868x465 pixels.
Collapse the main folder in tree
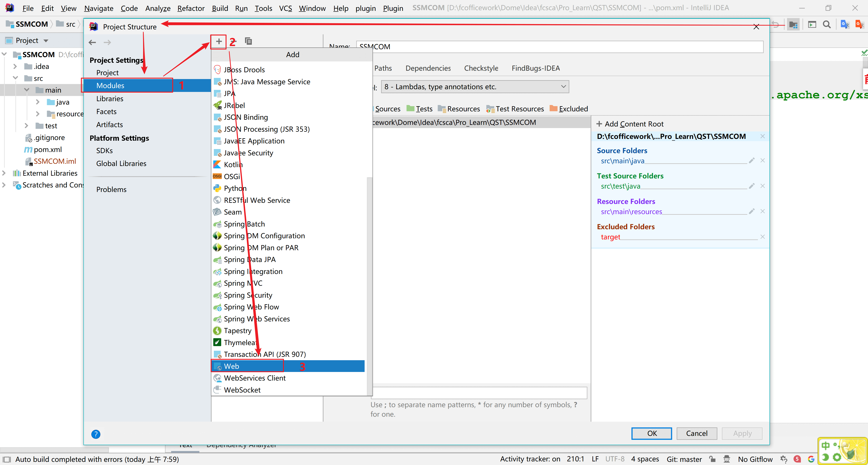(x=27, y=90)
